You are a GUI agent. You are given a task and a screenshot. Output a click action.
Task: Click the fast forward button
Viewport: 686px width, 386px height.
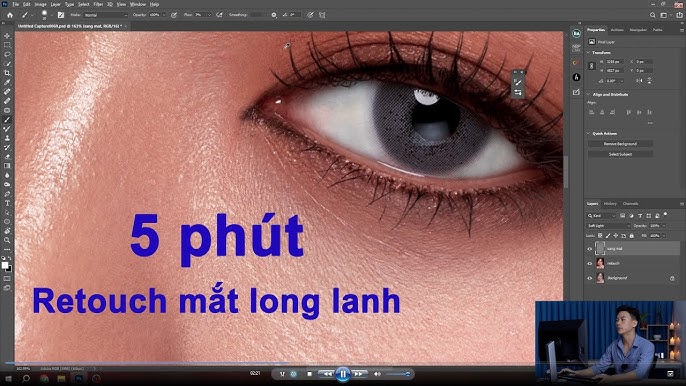(x=359, y=374)
